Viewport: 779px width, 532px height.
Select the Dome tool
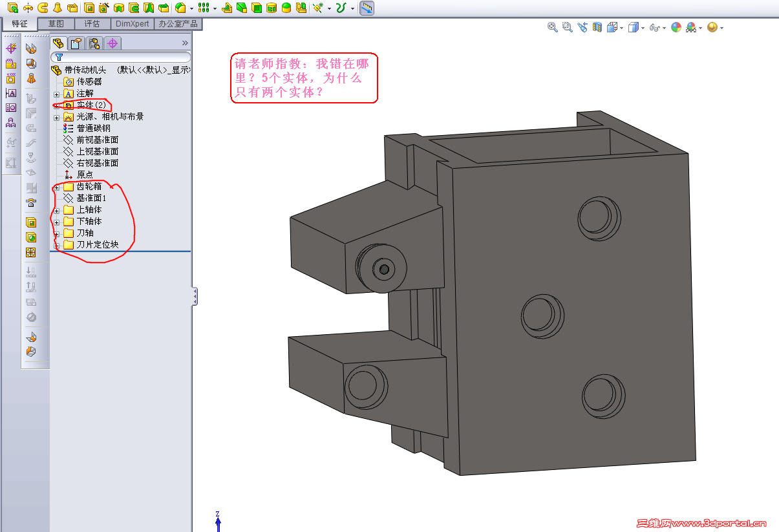click(286, 8)
